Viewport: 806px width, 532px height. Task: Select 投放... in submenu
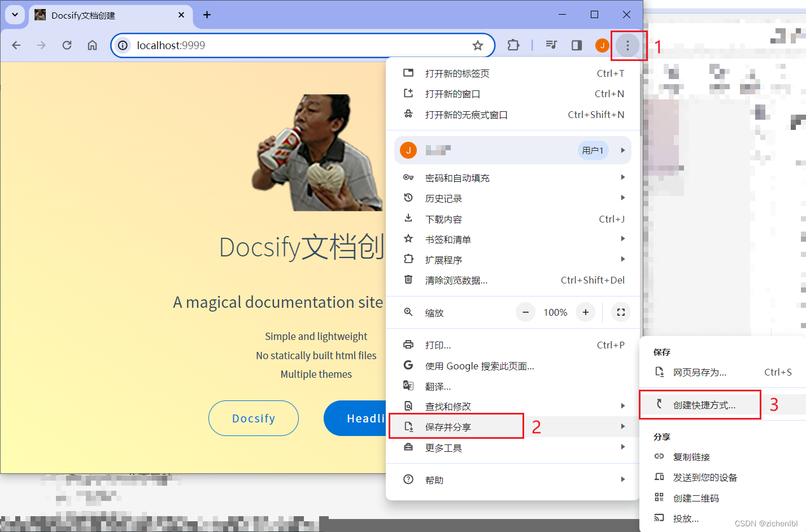(722, 518)
